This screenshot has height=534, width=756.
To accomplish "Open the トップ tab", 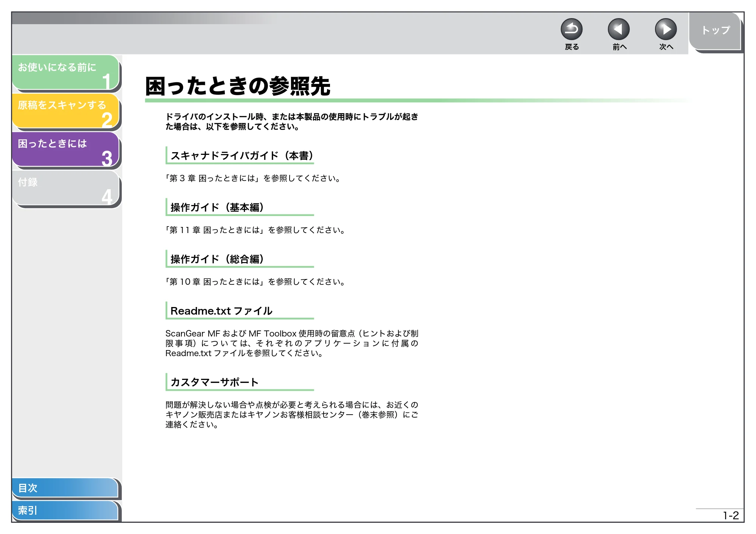I will (715, 31).
